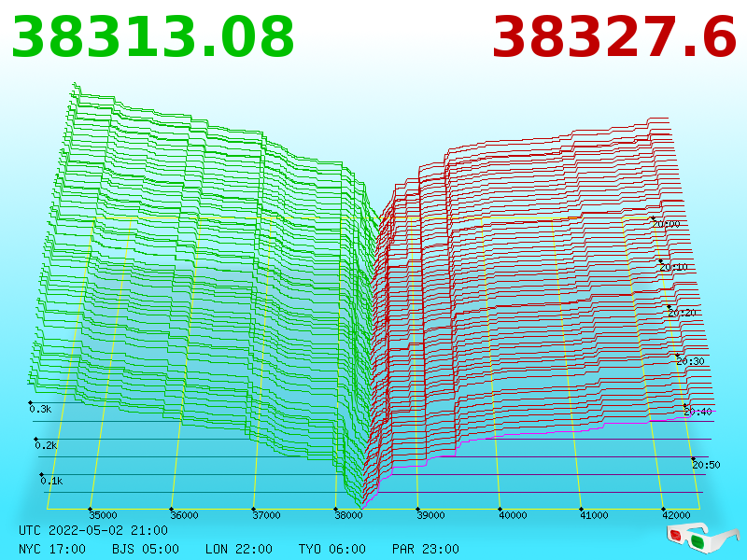This screenshot has width=747, height=560.
Task: Click the TYO 06:00 clock text
Action: pos(332,549)
